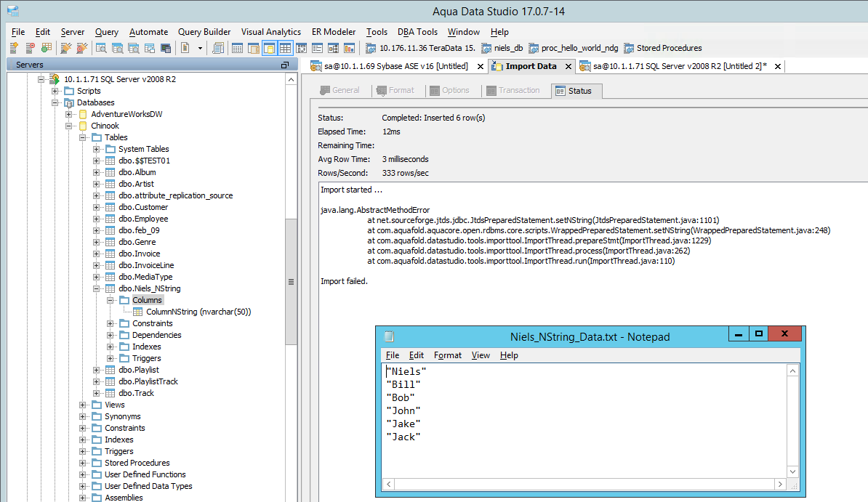The height and width of the screenshot is (502, 868).
Task: Collapse the dbo.Niels_NString table node
Action: 96,288
